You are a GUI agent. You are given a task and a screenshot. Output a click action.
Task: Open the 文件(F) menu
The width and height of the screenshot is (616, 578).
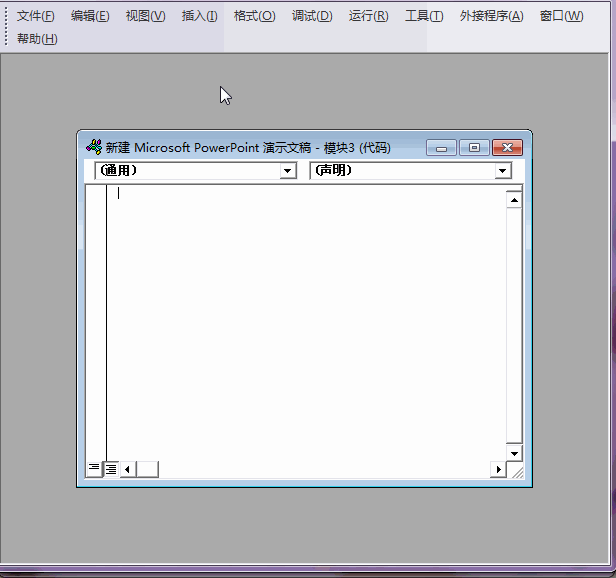(35, 16)
